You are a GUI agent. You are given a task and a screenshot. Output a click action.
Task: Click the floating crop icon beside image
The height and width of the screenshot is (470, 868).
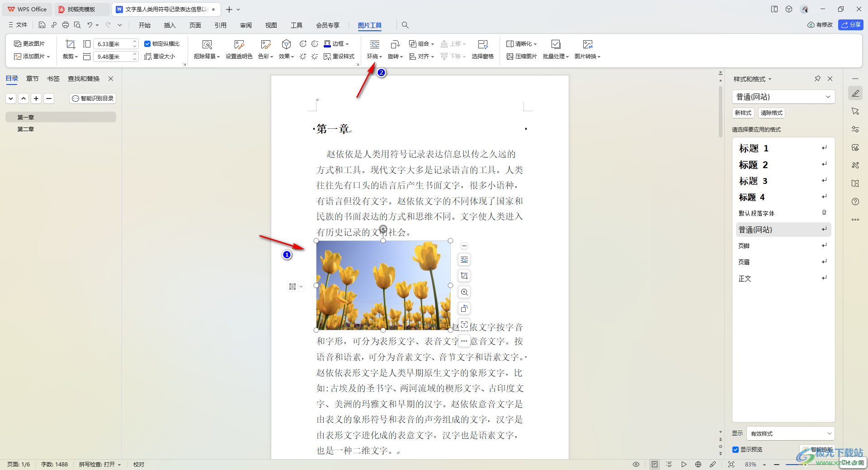[464, 276]
